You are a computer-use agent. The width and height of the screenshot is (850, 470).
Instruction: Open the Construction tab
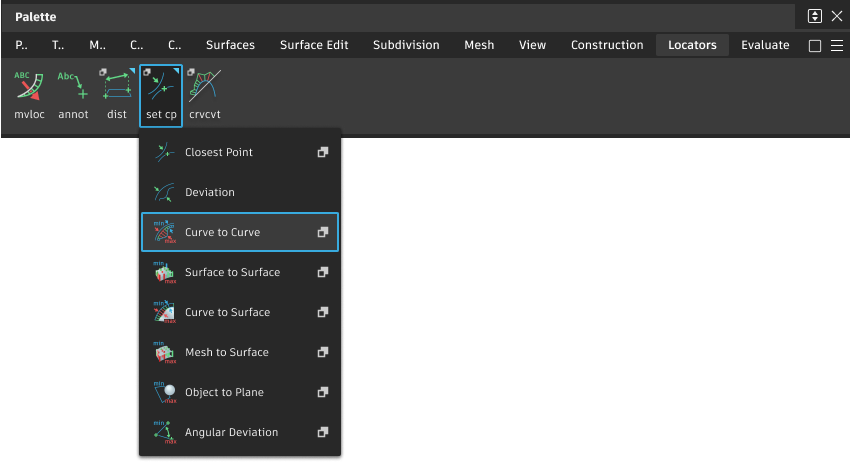pos(607,45)
